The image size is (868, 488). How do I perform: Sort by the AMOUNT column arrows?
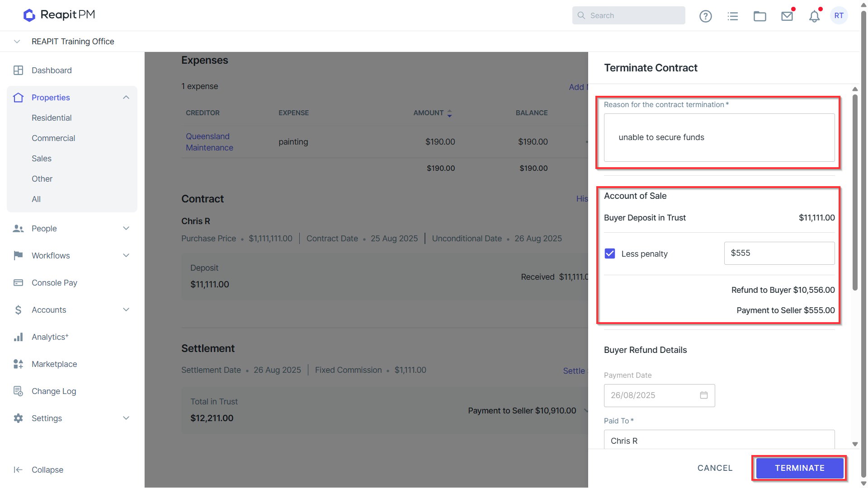pos(449,113)
